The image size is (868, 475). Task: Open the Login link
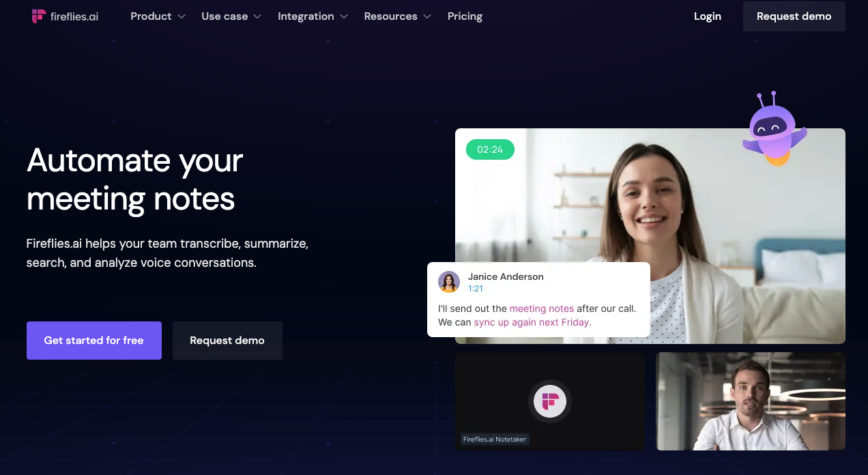pos(708,16)
